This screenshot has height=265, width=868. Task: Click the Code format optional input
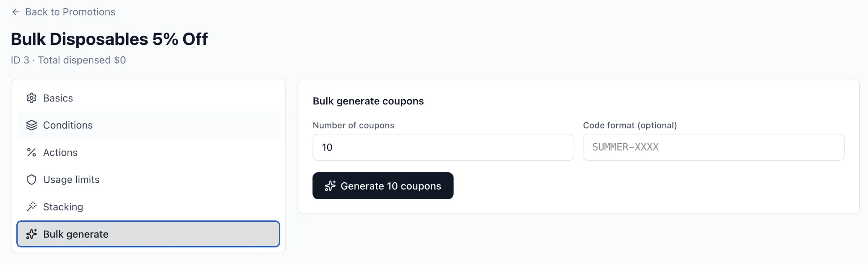pos(713,147)
